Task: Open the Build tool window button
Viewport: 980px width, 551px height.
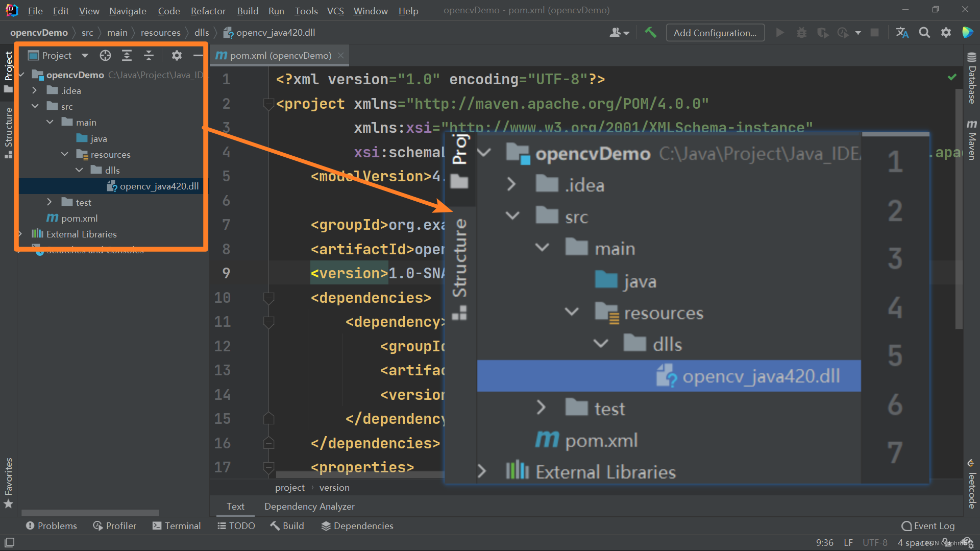Action: click(287, 526)
